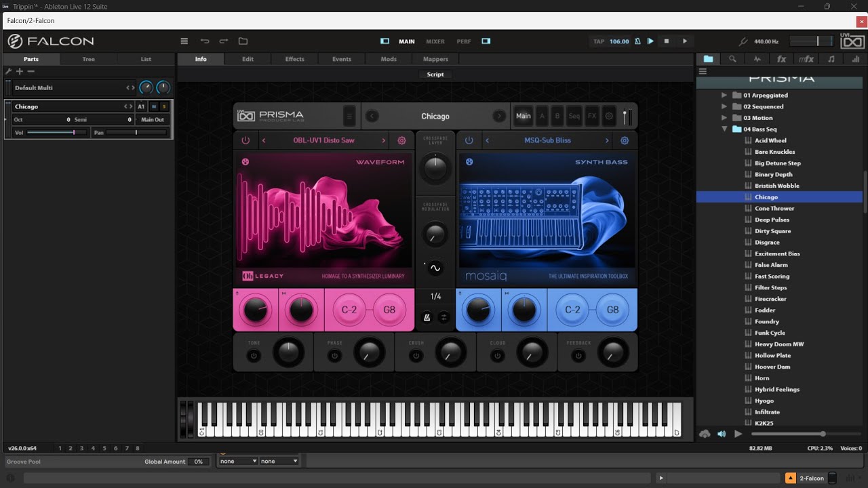Open the bar graph browser tab icon
The width and height of the screenshot is (868, 488).
coord(855,59)
